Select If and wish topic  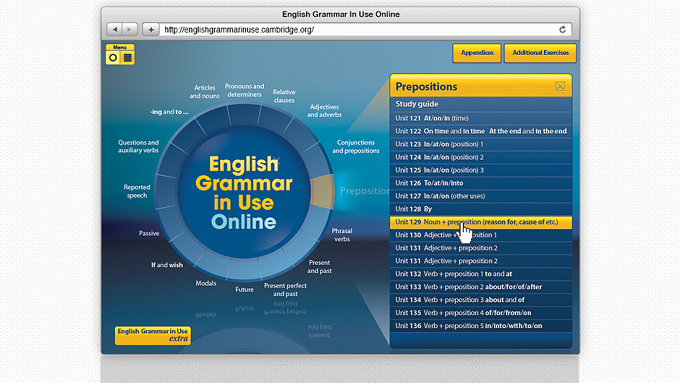point(167,265)
